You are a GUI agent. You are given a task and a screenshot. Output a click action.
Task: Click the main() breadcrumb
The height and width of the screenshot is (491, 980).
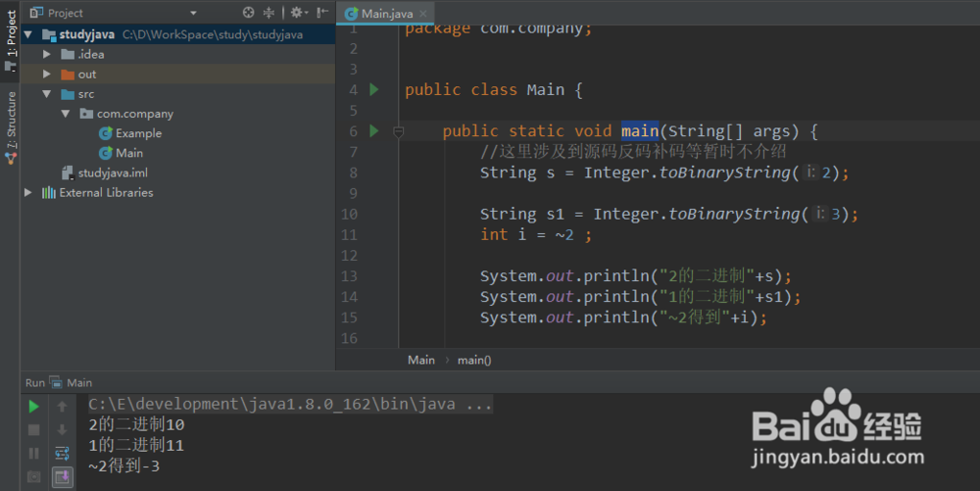click(x=473, y=360)
